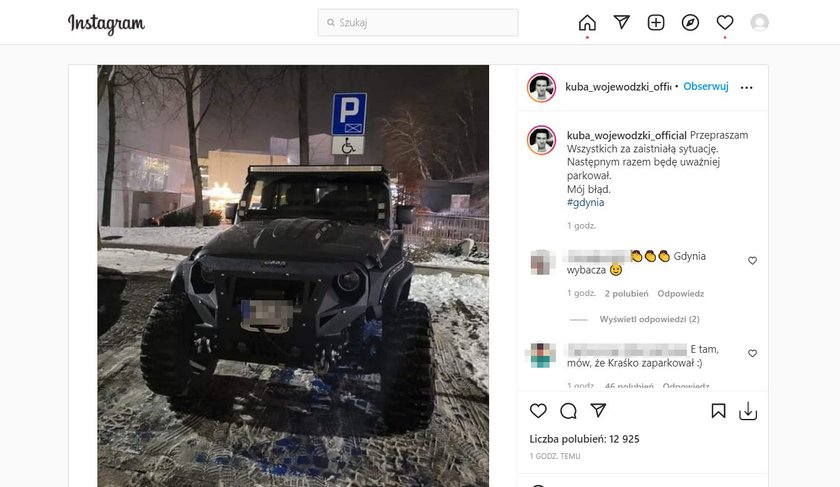Create new post with plus icon
The height and width of the screenshot is (487, 840).
[656, 23]
